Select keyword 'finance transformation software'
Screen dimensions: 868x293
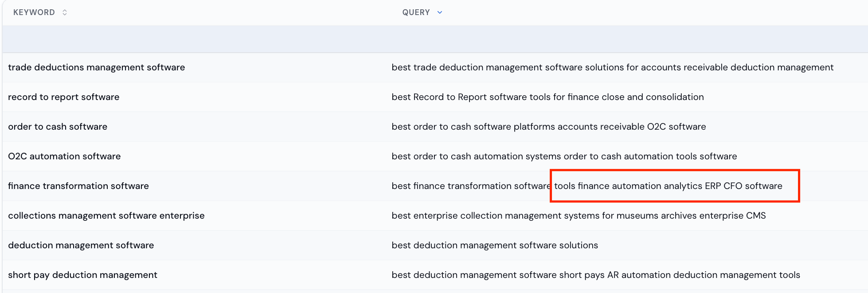(x=78, y=186)
